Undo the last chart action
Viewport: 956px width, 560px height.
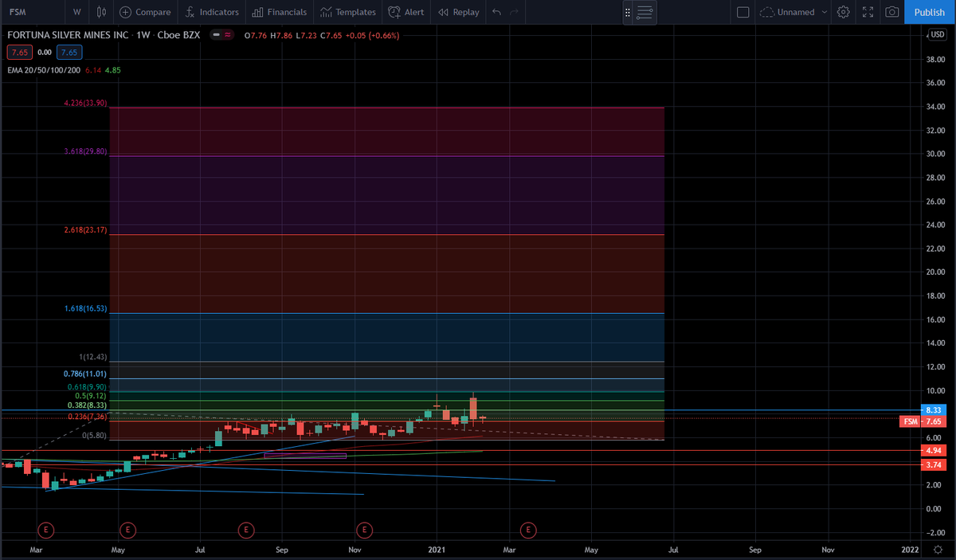coord(497,12)
